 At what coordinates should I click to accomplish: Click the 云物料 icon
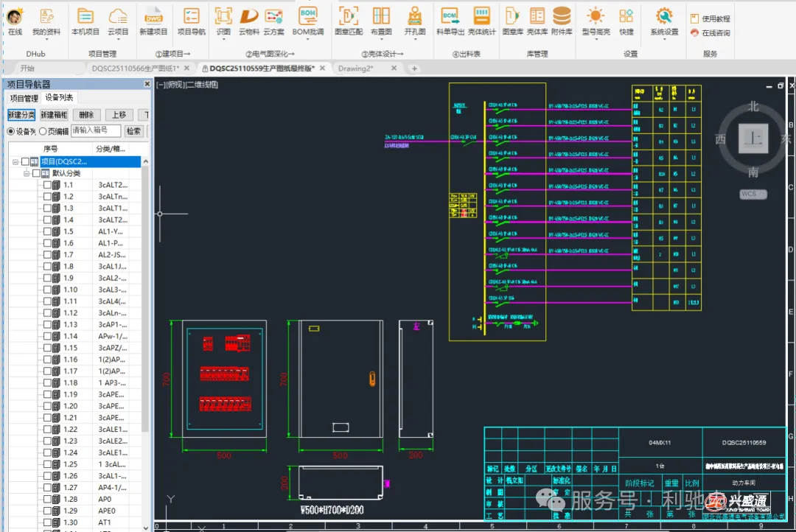[x=249, y=18]
